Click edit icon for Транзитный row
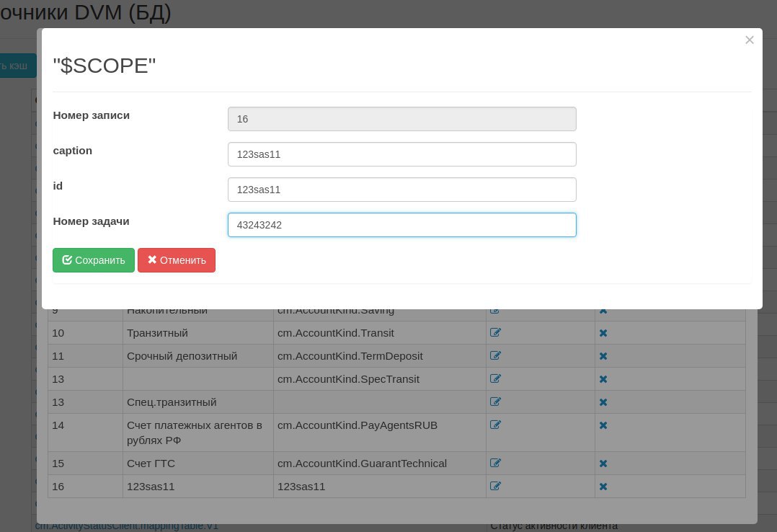Image resolution: width=777 pixels, height=532 pixels. 495,333
